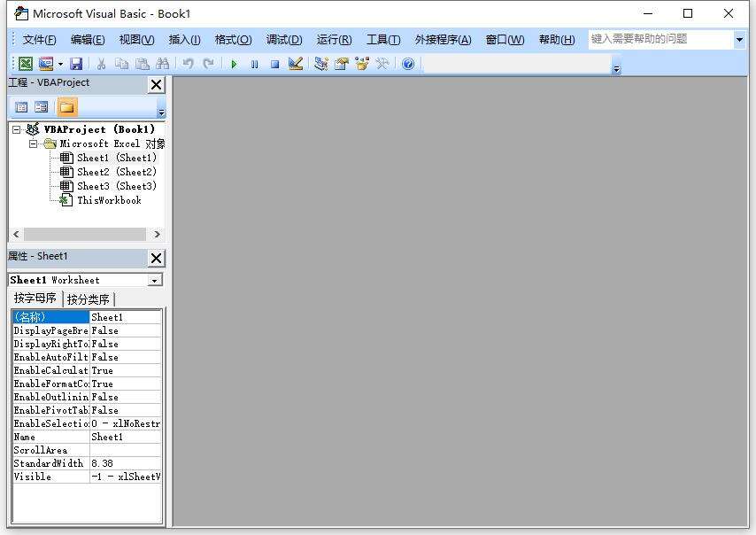Click the blue Help question mark icon
Screen dimensions: 756x535
click(408, 64)
